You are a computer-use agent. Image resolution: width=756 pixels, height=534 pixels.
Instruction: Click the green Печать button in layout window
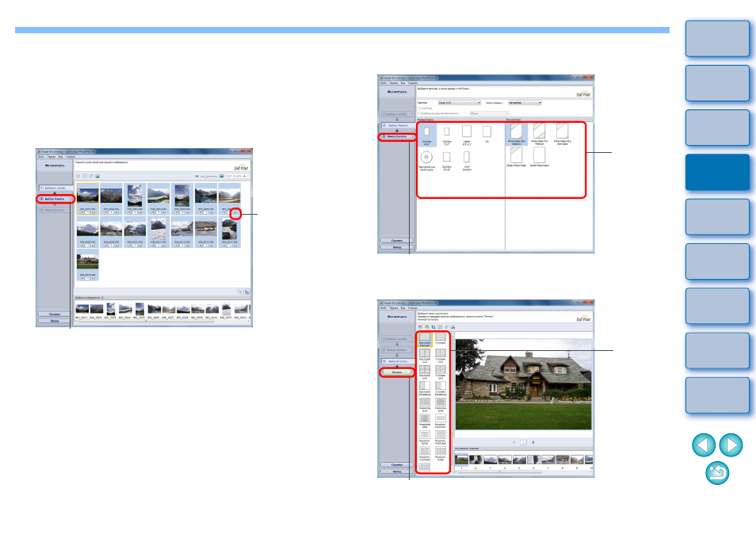(x=397, y=372)
